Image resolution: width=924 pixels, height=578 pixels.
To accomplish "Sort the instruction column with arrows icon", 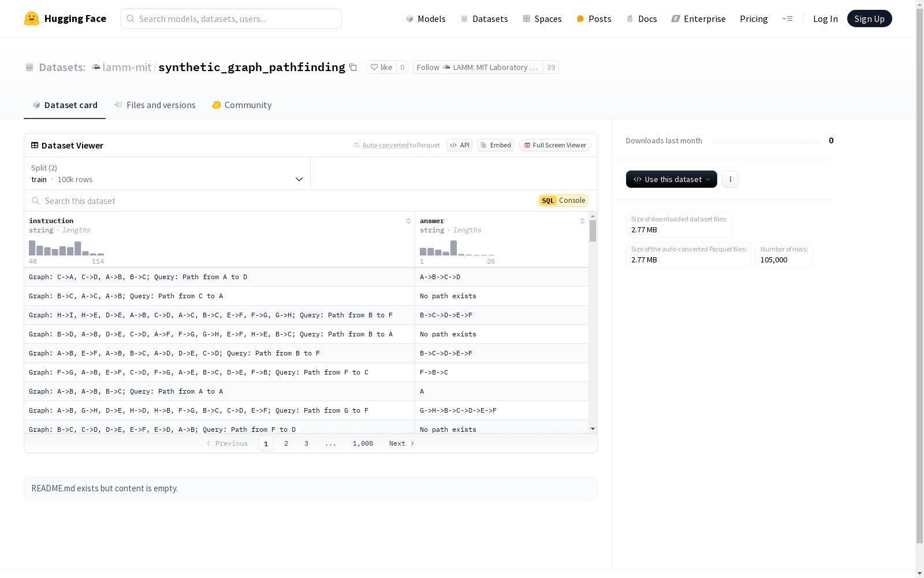I will coord(408,221).
